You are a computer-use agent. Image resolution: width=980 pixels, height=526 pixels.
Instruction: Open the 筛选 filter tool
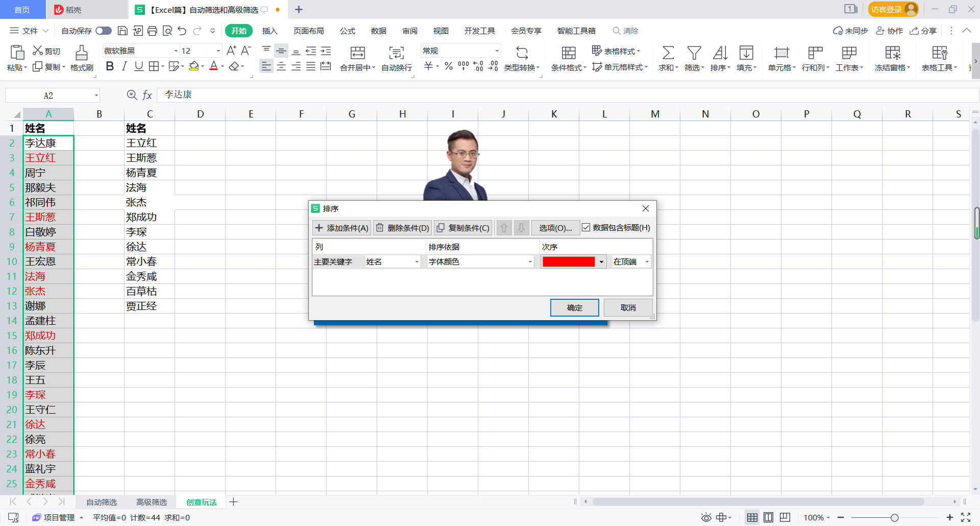click(x=694, y=58)
